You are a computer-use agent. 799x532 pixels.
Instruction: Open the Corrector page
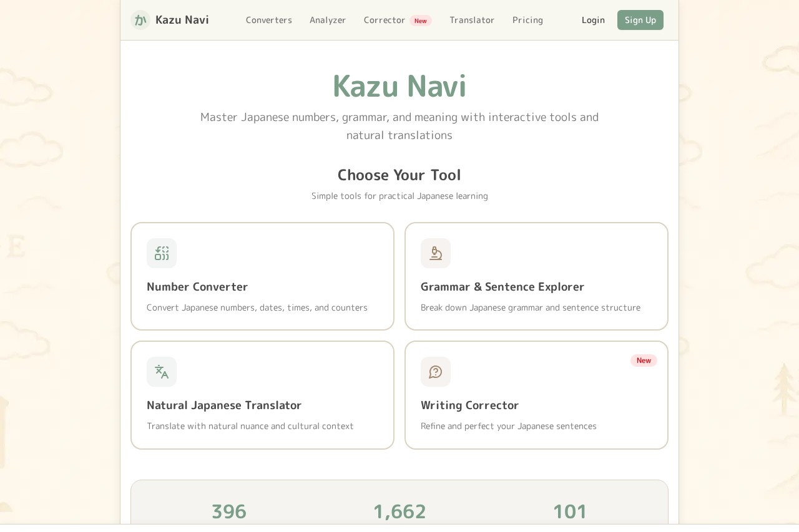[385, 20]
